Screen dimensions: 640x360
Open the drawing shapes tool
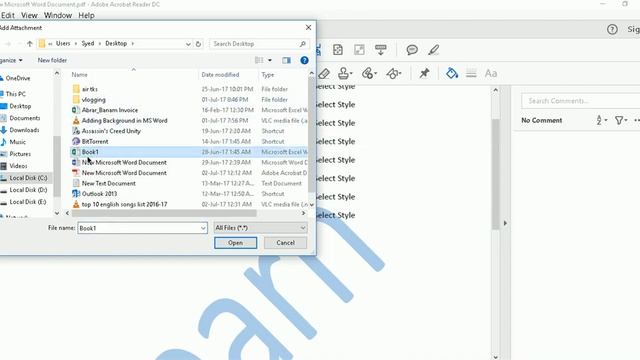pos(394,73)
